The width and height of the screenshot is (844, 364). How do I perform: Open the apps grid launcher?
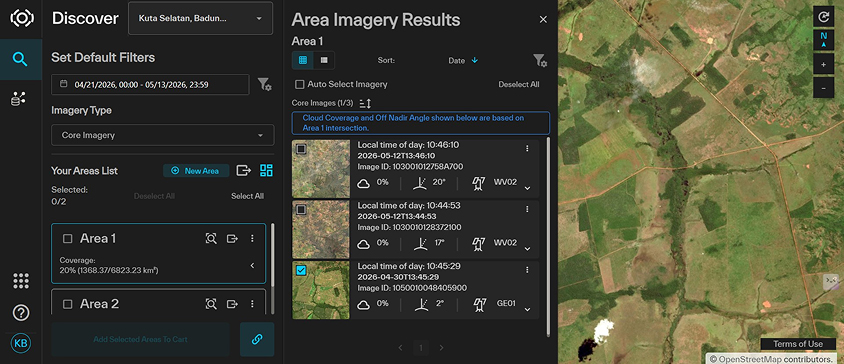tap(20, 281)
